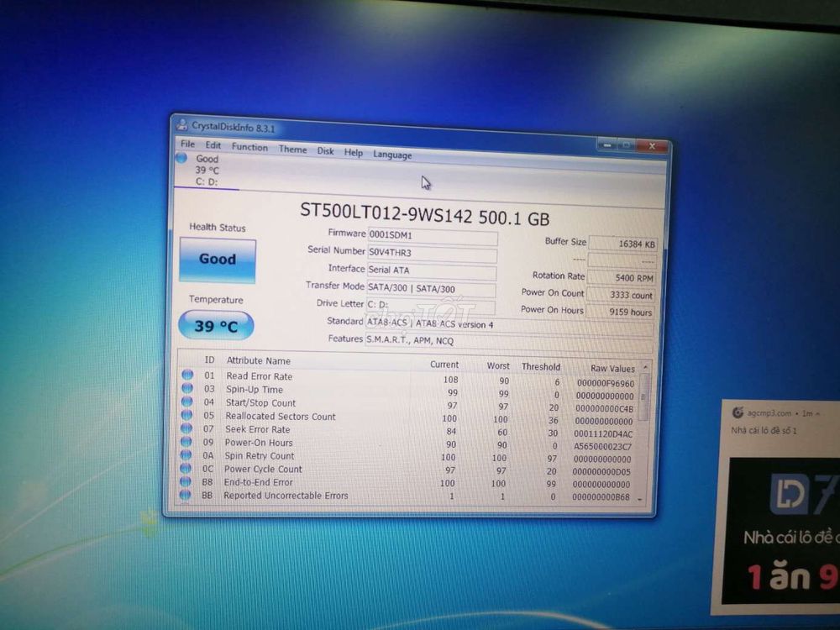Click the Good health status button
Viewport: 840px width, 630px height.
tap(218, 260)
